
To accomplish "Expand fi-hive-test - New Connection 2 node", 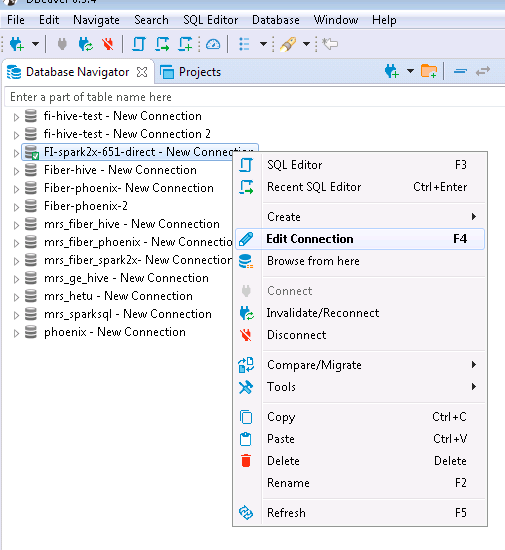I will click(16, 135).
